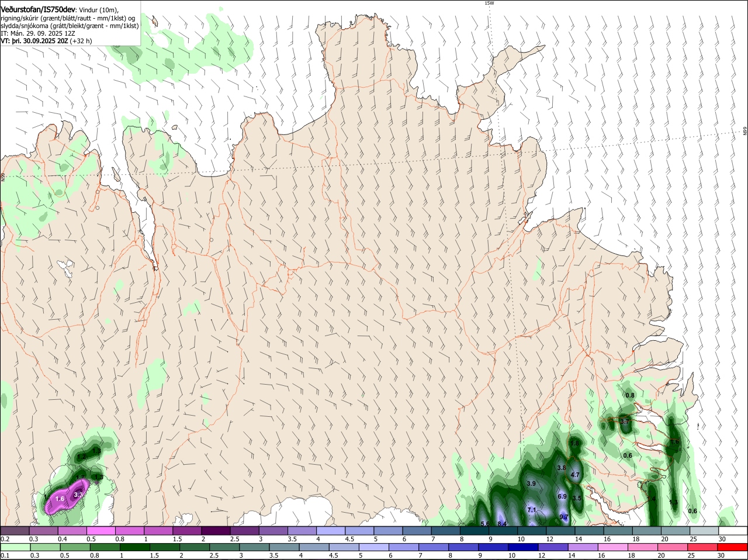
Task: Click the 5.6 precipitation value on map
Action: (x=484, y=524)
